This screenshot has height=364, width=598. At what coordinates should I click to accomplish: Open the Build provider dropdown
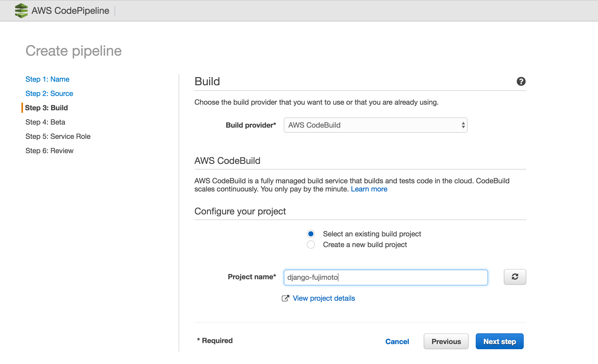point(375,125)
